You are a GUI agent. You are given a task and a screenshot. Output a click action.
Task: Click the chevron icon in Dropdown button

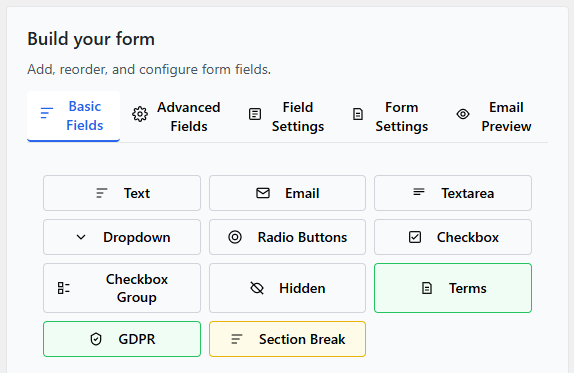pyautogui.click(x=81, y=237)
